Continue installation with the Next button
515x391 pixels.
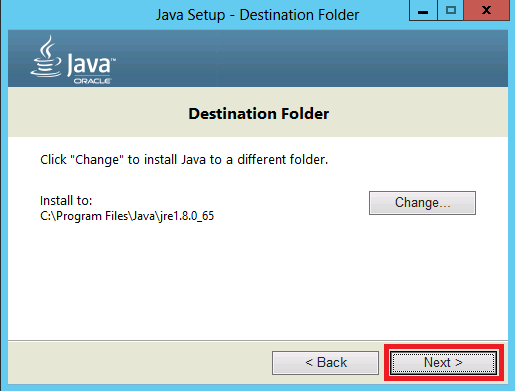coord(444,362)
